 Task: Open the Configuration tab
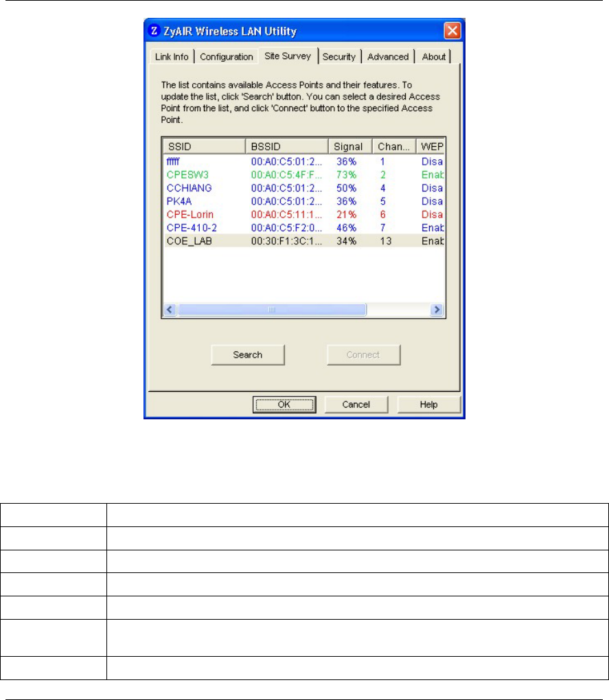227,57
